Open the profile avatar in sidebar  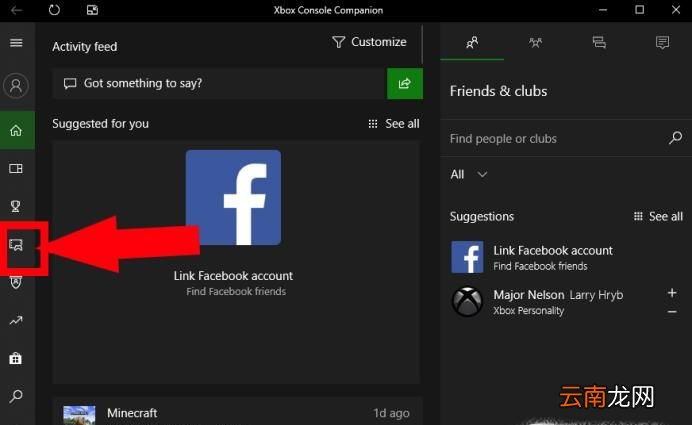(x=16, y=86)
